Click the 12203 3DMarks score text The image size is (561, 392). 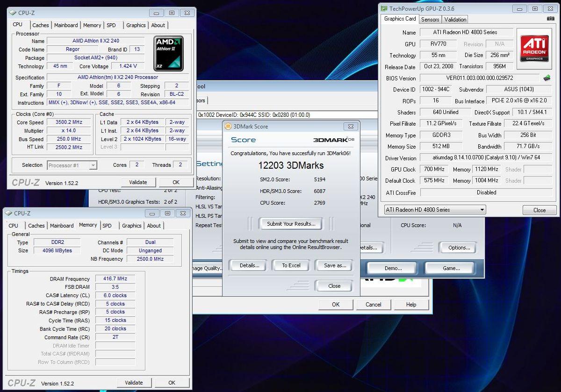[291, 165]
